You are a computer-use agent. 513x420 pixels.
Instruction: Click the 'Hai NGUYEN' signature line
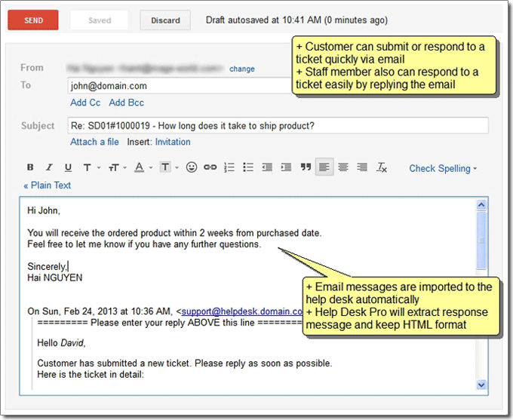coord(54,277)
